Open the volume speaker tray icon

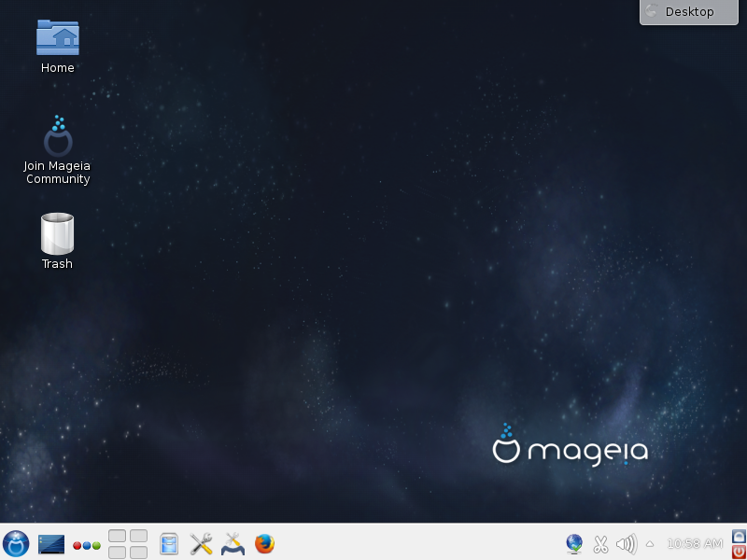click(627, 544)
